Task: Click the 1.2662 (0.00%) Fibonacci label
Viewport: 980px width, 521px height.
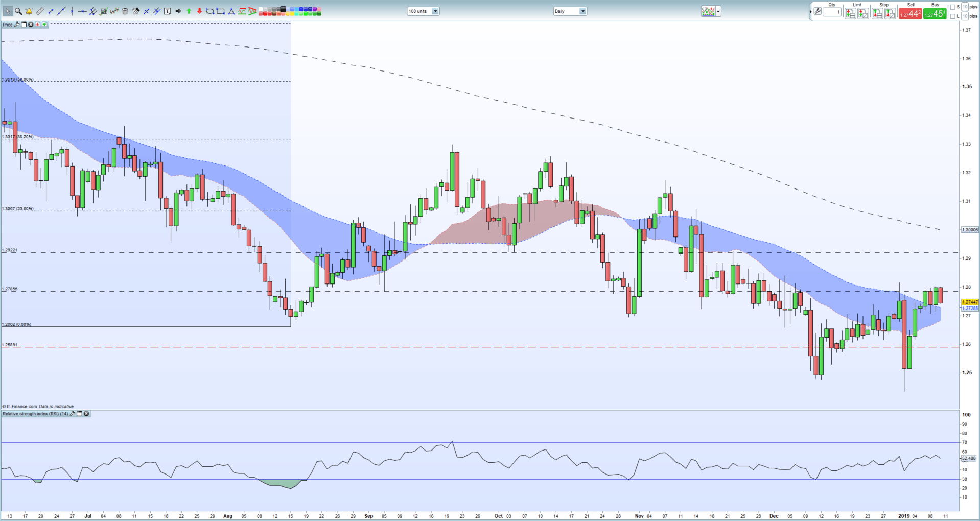Action: [x=16, y=324]
